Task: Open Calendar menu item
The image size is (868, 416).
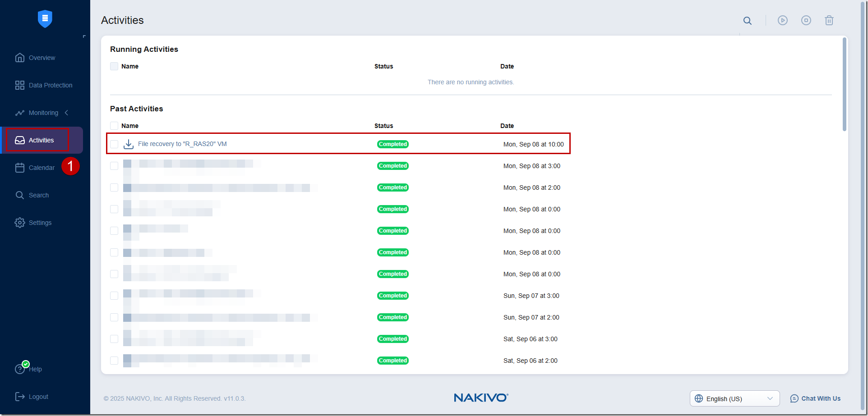Action: point(42,168)
